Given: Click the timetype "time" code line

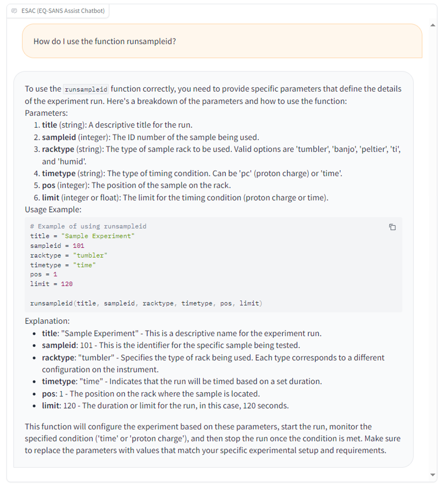Looking at the screenshot, I should [63, 265].
